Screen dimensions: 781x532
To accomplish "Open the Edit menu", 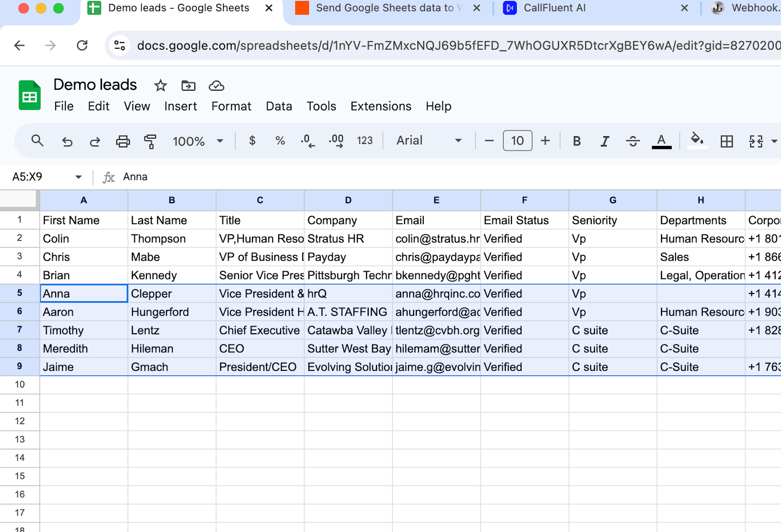I will (x=99, y=106).
